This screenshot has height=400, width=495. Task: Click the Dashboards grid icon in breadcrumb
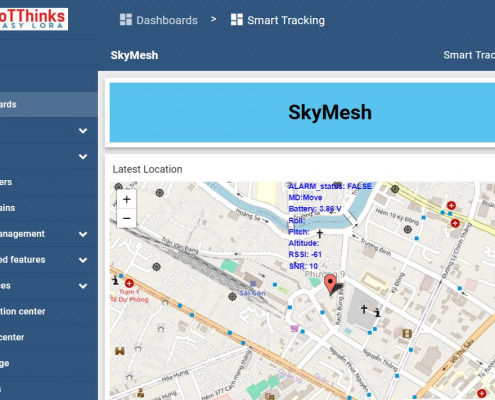(x=126, y=20)
